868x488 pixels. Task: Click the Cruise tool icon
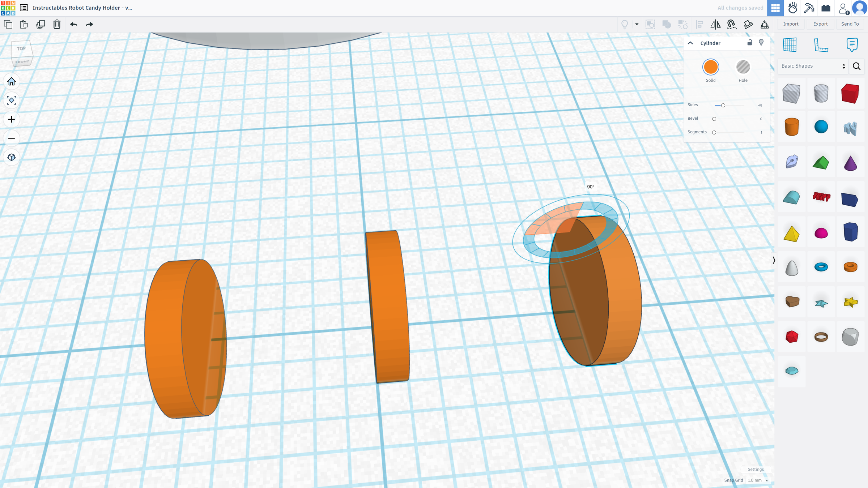tap(732, 24)
